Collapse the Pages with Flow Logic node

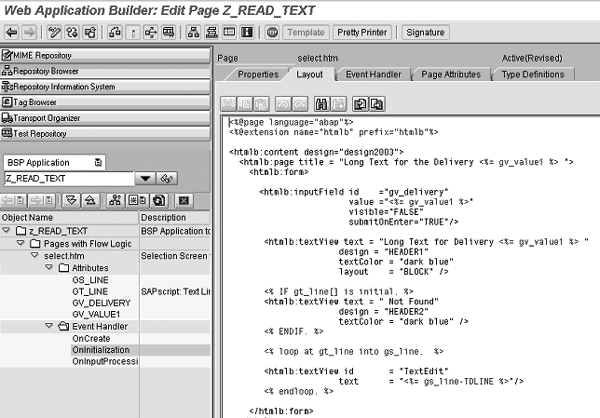click(x=23, y=244)
